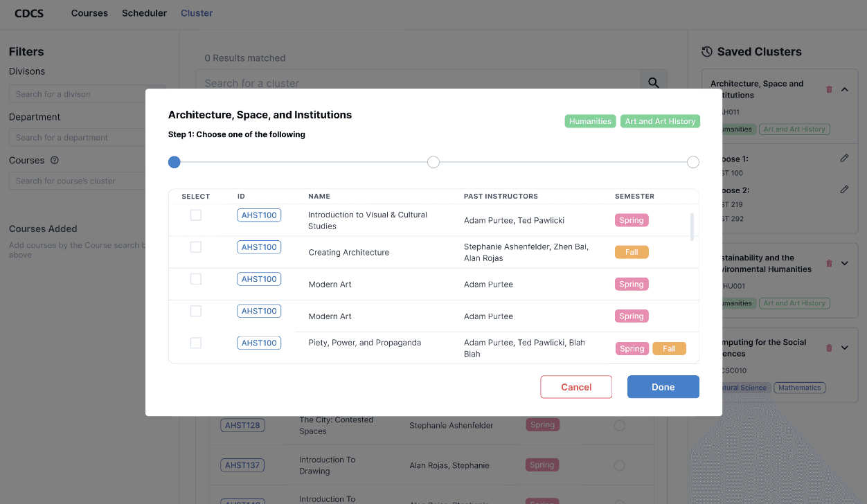The height and width of the screenshot is (504, 867).
Task: Collapse the Architecture, Space and Institutions saved cluster
Action: point(845,89)
